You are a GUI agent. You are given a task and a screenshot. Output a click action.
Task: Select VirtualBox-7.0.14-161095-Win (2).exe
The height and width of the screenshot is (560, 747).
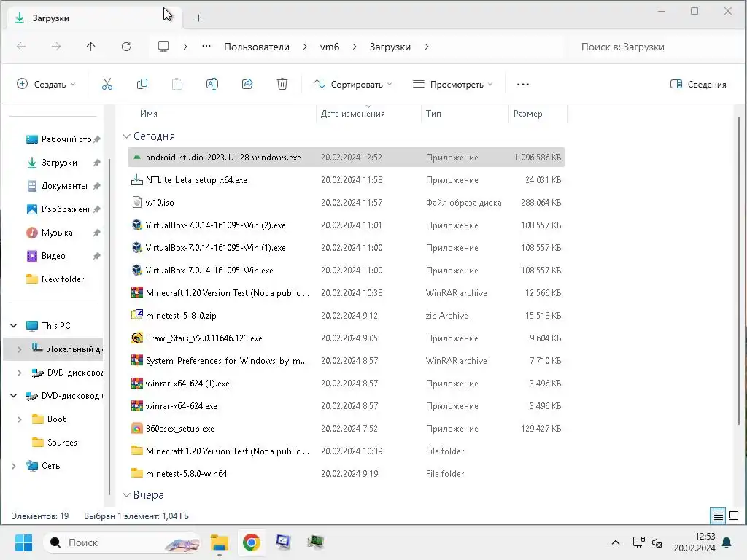(x=347, y=225)
